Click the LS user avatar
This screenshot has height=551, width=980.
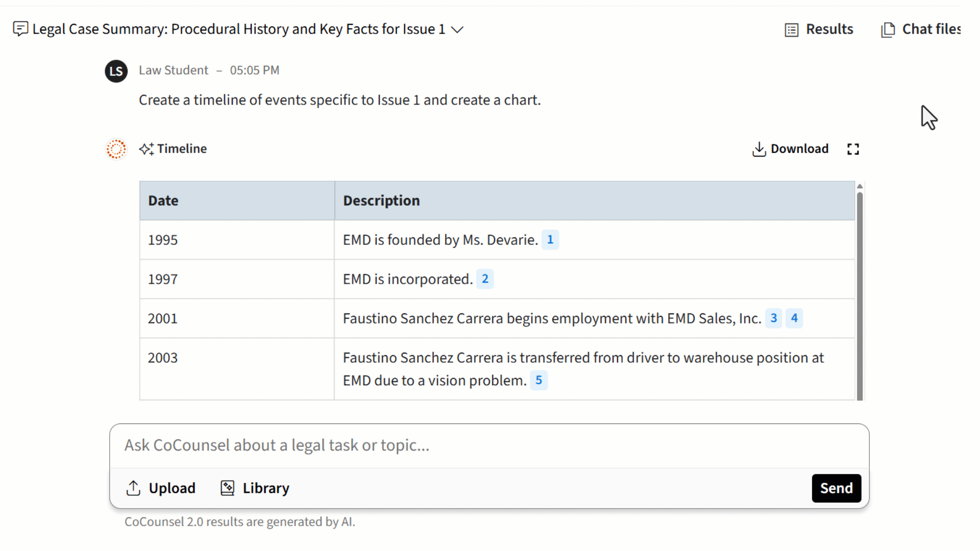click(116, 70)
